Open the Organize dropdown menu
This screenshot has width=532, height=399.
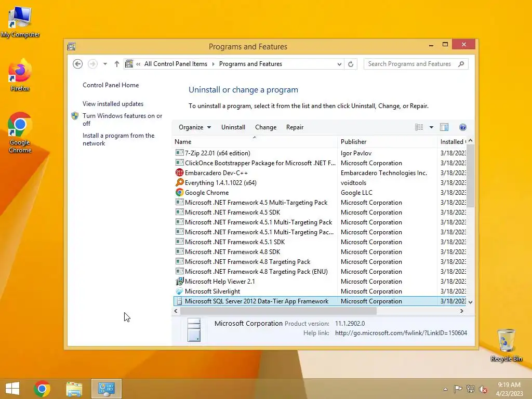(195, 127)
